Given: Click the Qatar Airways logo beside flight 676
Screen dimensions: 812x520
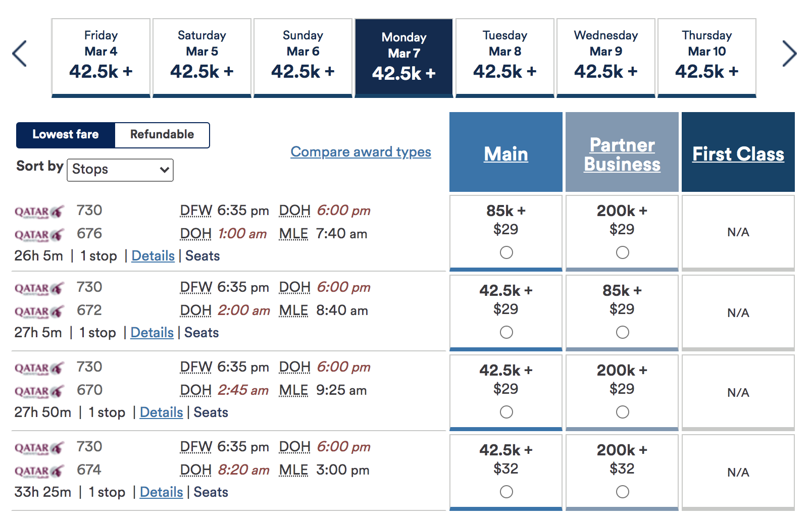Looking at the screenshot, I should (x=38, y=234).
